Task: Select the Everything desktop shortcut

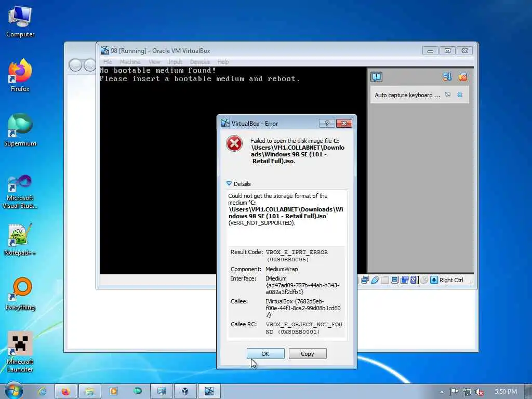Action: click(20, 294)
